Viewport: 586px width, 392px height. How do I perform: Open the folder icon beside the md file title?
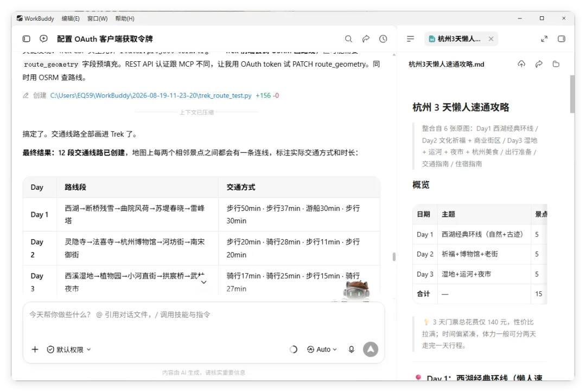coord(556,64)
